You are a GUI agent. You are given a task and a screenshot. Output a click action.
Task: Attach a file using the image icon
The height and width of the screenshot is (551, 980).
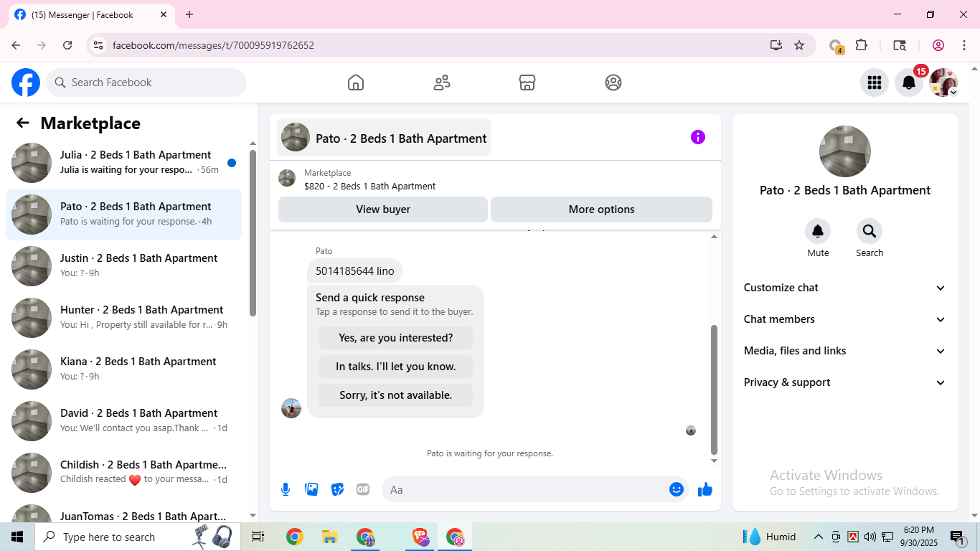click(x=311, y=489)
